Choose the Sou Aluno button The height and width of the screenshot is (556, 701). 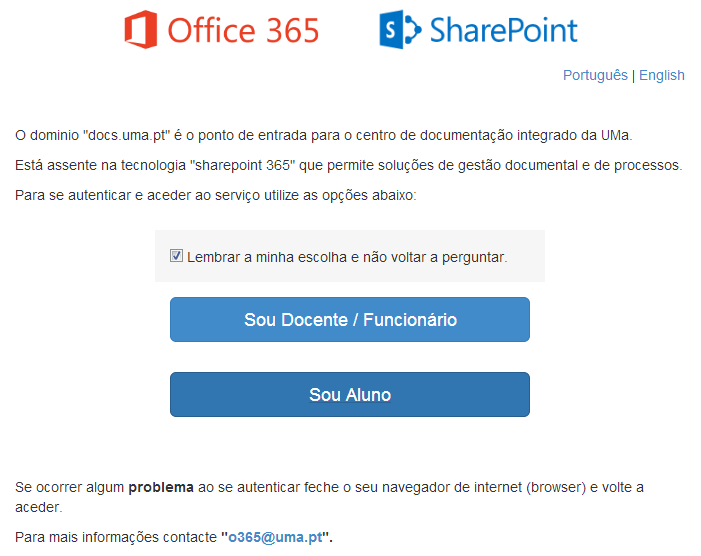click(349, 395)
